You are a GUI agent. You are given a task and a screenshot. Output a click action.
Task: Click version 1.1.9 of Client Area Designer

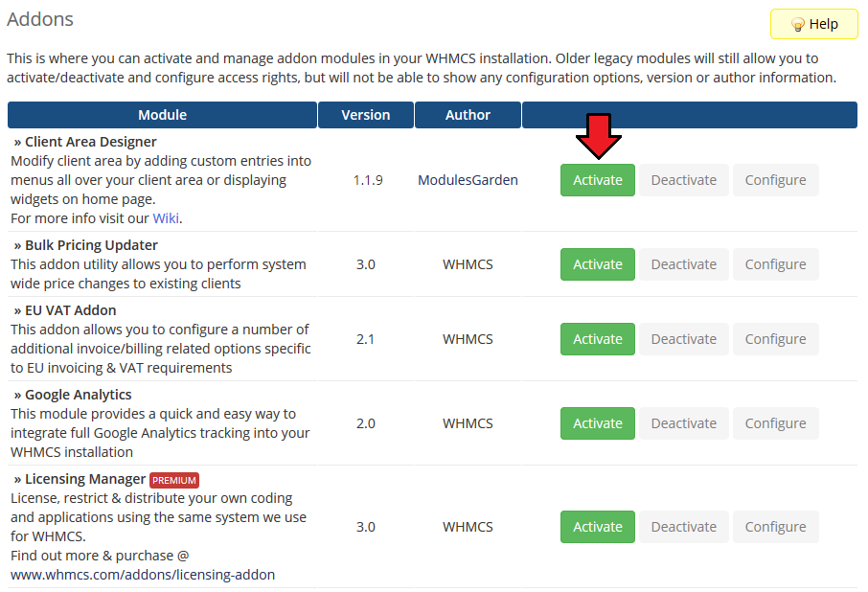click(368, 180)
